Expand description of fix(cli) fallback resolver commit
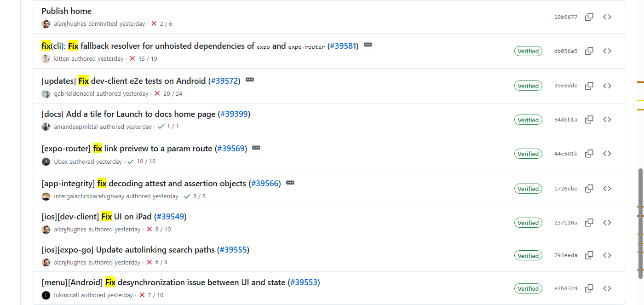Screen dimensions: 644x305 click(368, 45)
